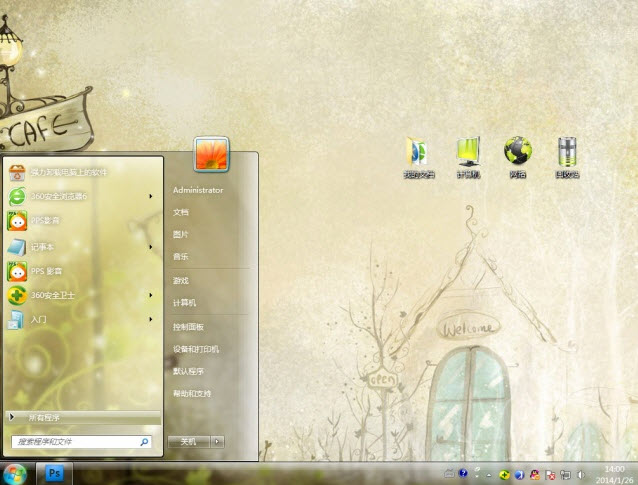638x485 pixels.
Task: Open the network tray icon
Action: 566,475
